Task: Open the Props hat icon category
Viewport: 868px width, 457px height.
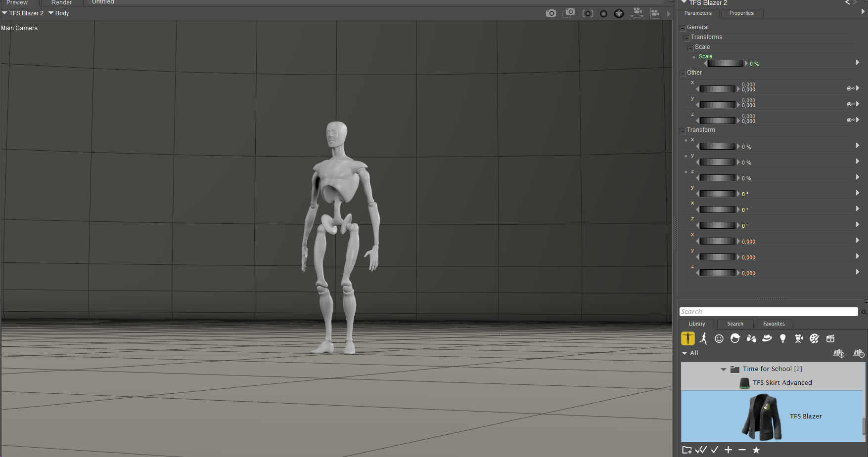Action: click(767, 338)
